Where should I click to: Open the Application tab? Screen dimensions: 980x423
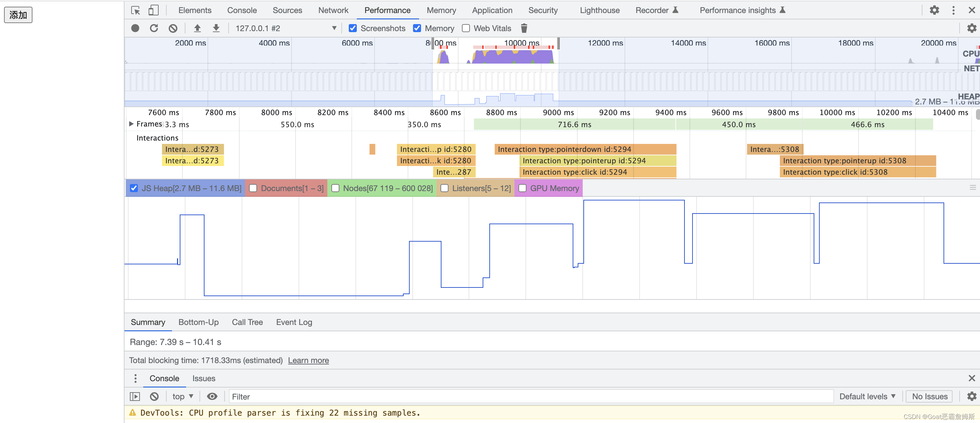tap(492, 10)
